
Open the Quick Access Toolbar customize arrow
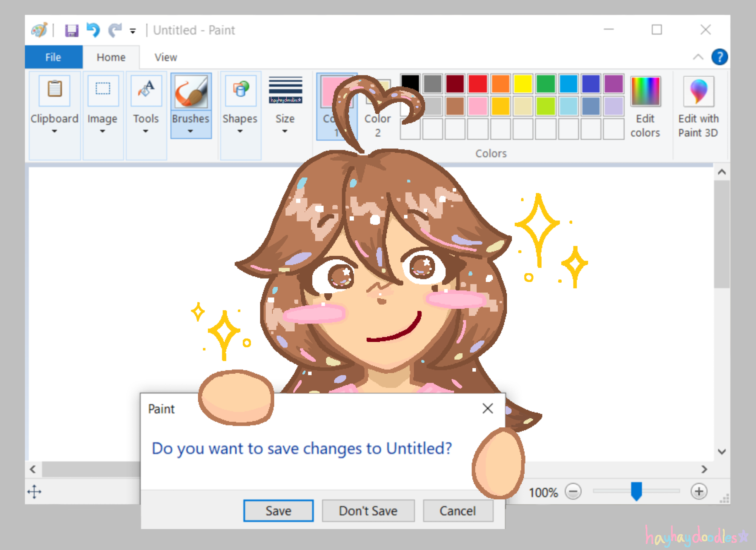[x=133, y=31]
